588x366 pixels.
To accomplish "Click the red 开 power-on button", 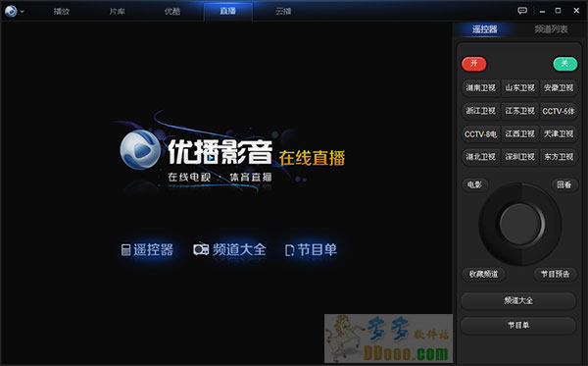I will [x=474, y=64].
